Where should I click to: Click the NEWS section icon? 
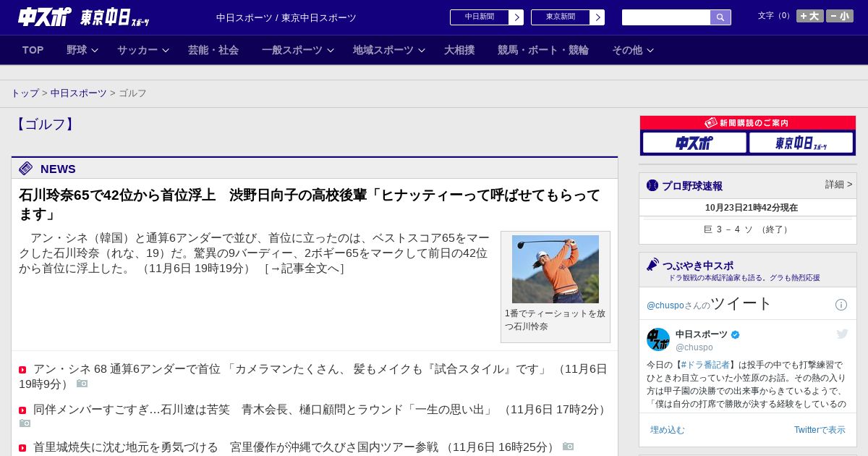pos(25,169)
